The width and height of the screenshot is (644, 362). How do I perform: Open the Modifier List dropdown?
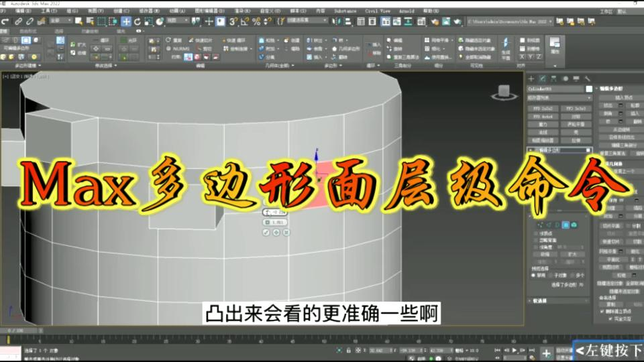(559, 98)
